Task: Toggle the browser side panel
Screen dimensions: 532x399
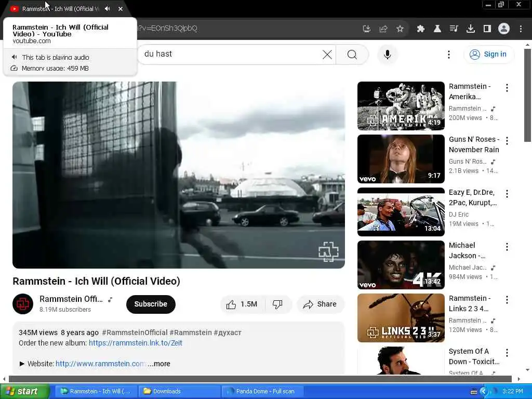Action: click(x=487, y=29)
